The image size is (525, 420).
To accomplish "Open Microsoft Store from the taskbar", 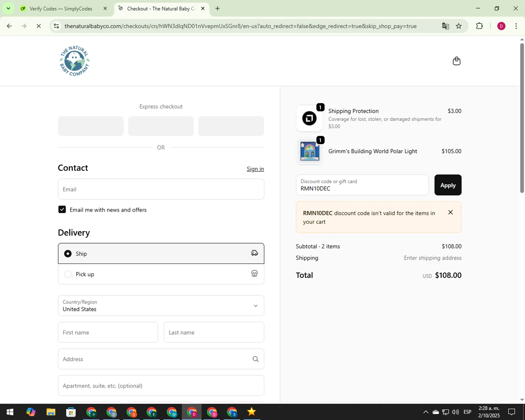I will pos(71,412).
